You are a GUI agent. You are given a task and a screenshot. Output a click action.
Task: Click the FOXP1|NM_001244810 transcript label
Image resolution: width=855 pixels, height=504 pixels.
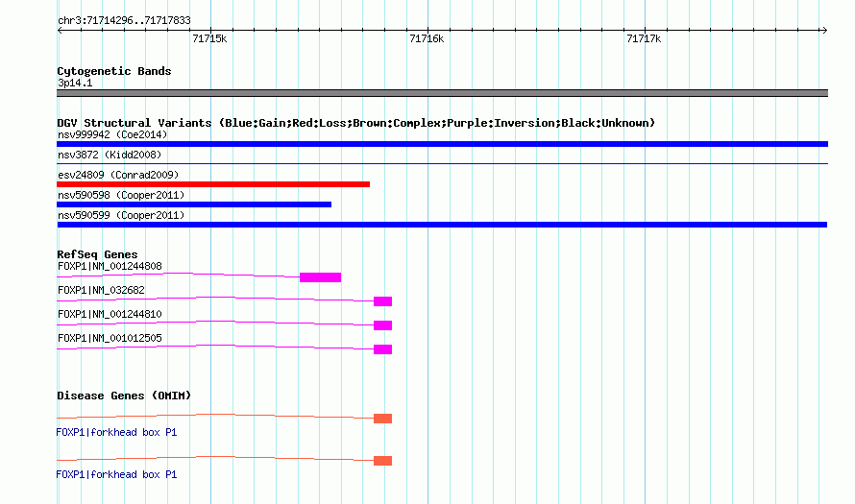tap(110, 314)
